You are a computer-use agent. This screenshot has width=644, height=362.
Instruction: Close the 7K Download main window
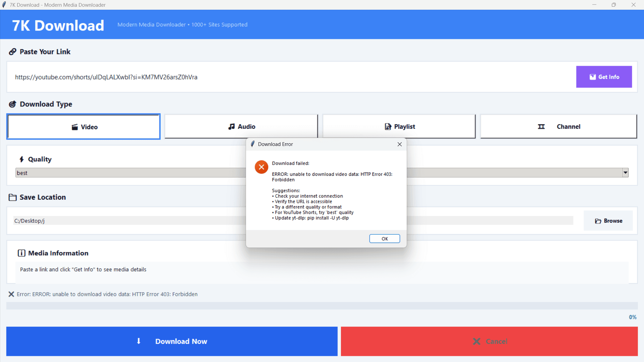click(634, 5)
